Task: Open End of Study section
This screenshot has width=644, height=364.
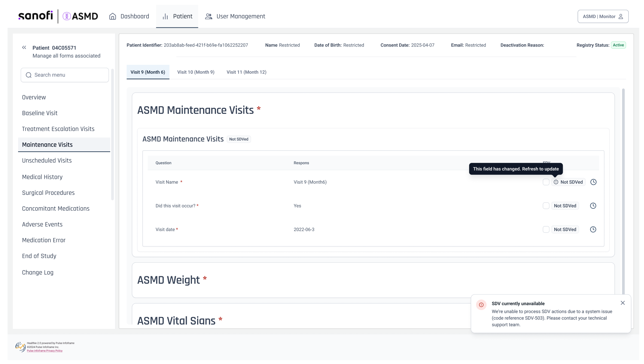Action: [x=39, y=256]
